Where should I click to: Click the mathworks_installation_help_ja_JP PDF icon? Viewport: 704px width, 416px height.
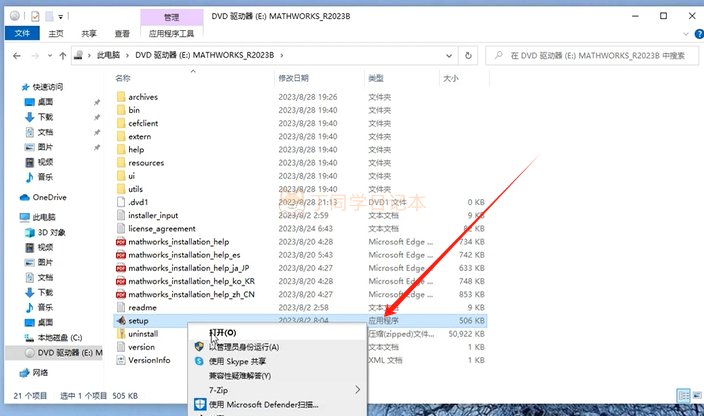121,268
